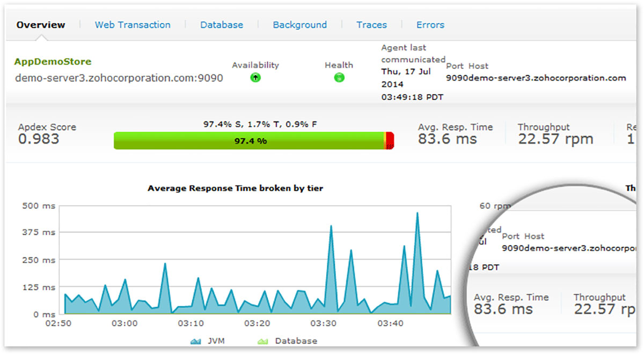Click the green 97.4 % Apdex bar
This screenshot has height=354, width=644.
(x=250, y=141)
